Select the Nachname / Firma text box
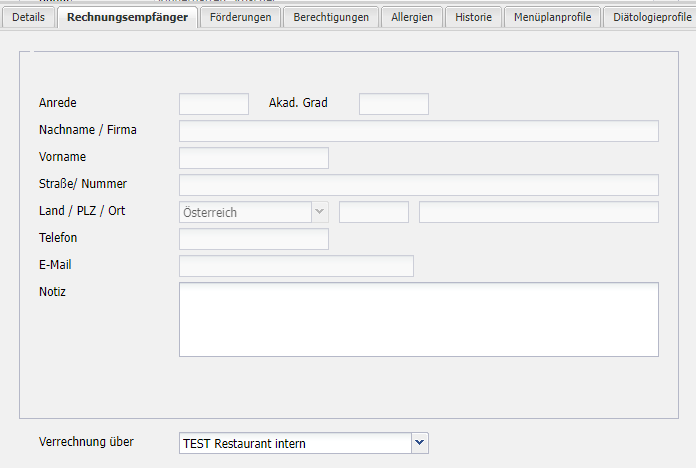The height and width of the screenshot is (468, 696). (418, 131)
